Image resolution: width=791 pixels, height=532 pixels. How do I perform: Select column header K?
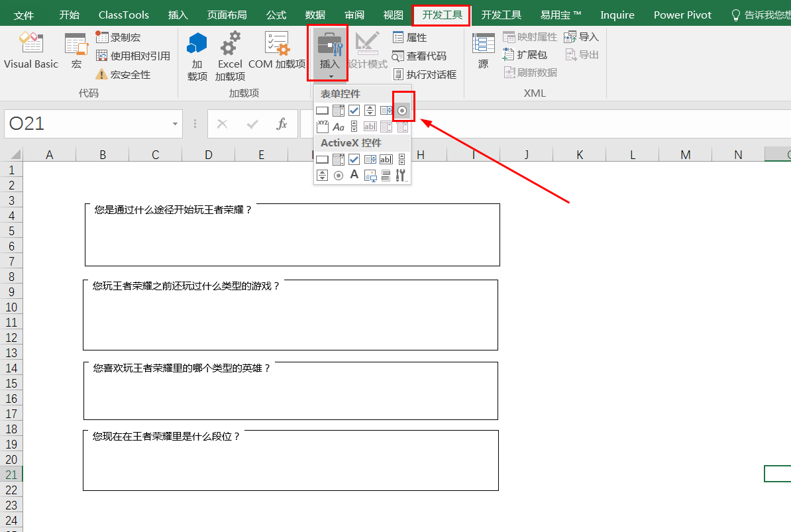click(580, 154)
